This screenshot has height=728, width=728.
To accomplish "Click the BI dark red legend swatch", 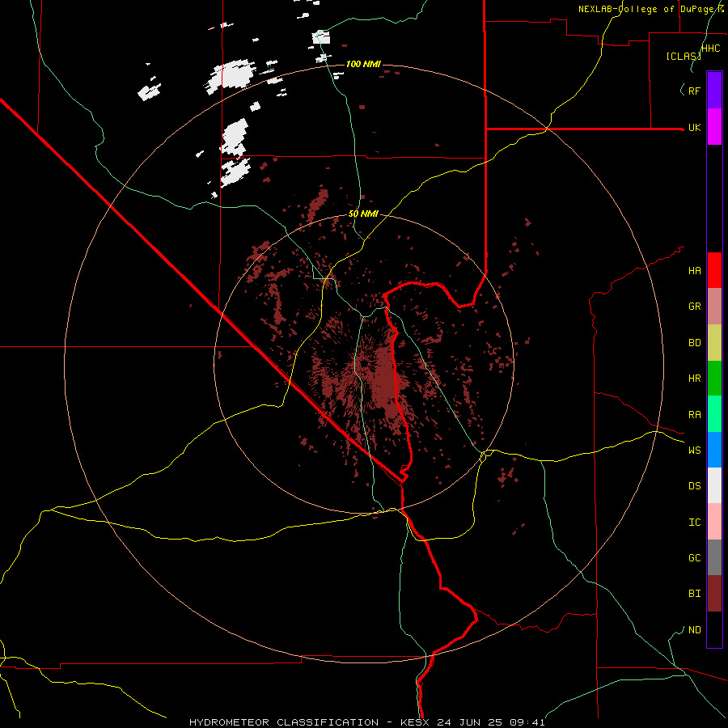I will (x=714, y=594).
